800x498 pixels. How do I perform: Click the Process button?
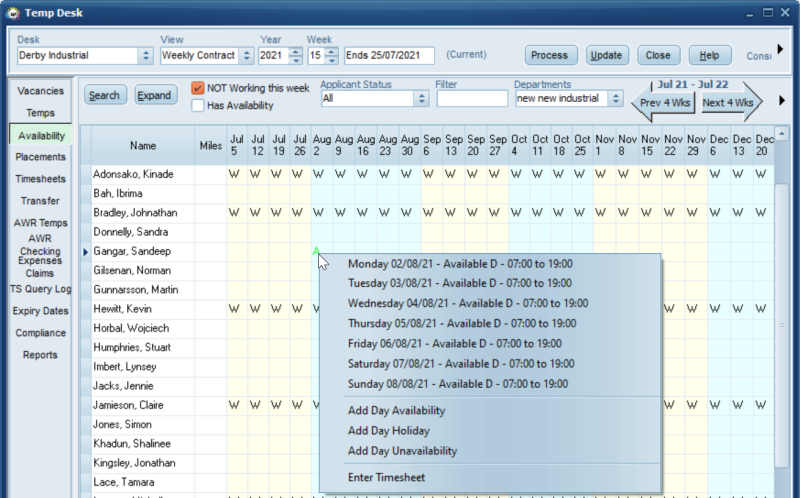(x=551, y=55)
